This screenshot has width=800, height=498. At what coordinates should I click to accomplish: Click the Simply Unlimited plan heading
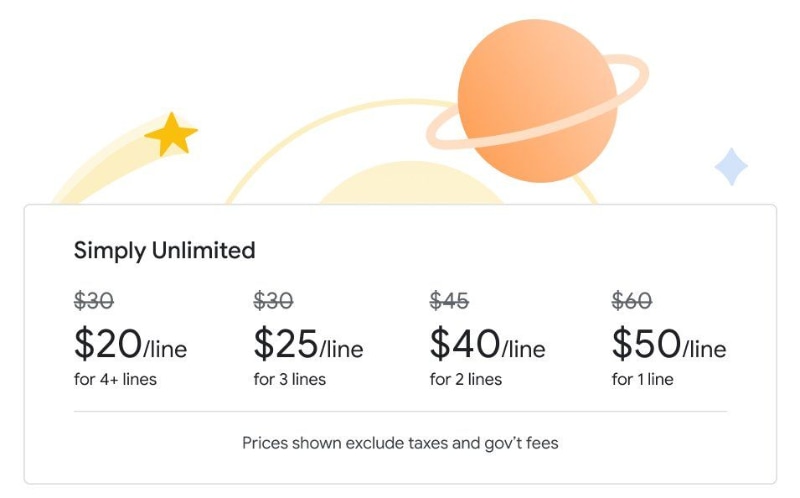(165, 250)
